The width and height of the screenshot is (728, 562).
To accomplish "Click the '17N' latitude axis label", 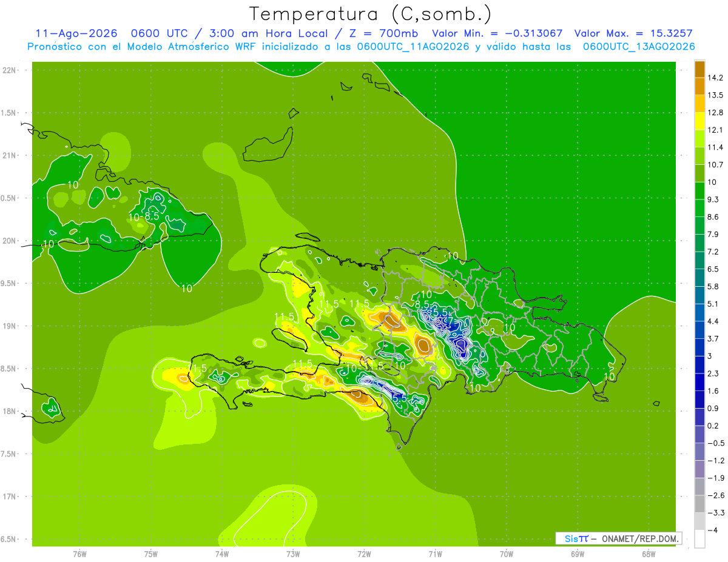I will [10, 497].
